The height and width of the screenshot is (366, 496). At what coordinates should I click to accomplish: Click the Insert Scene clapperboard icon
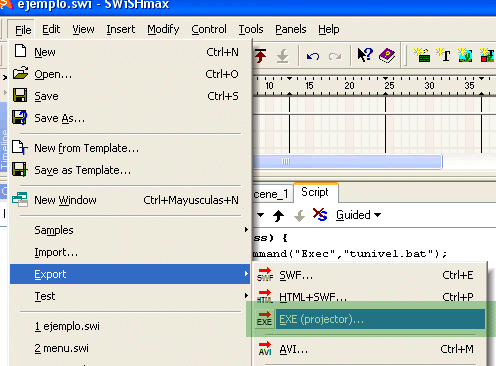tap(422, 55)
